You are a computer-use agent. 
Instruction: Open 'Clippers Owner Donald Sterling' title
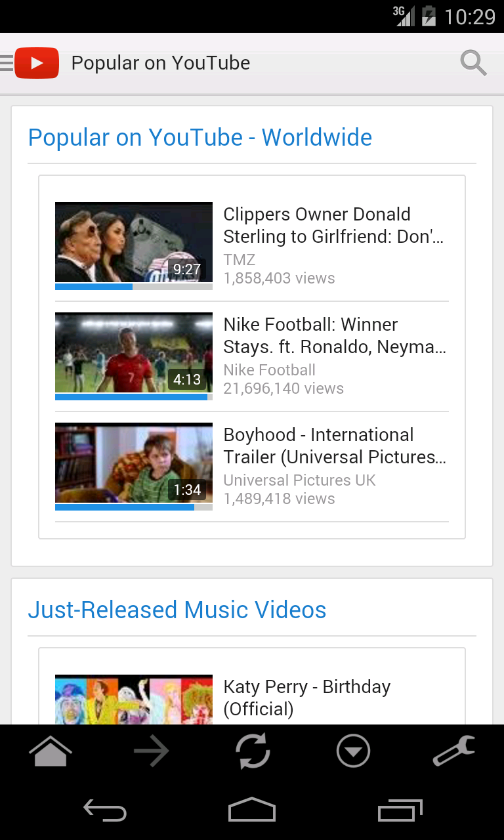(334, 225)
